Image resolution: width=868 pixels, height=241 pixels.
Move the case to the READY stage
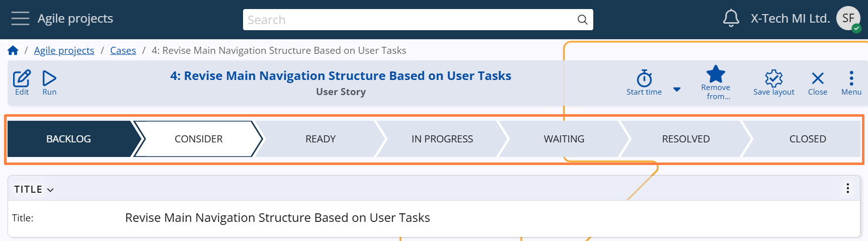320,139
